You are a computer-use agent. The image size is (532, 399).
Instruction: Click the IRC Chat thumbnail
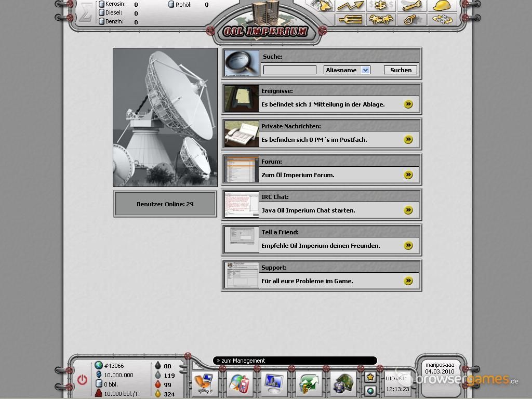[x=242, y=204]
